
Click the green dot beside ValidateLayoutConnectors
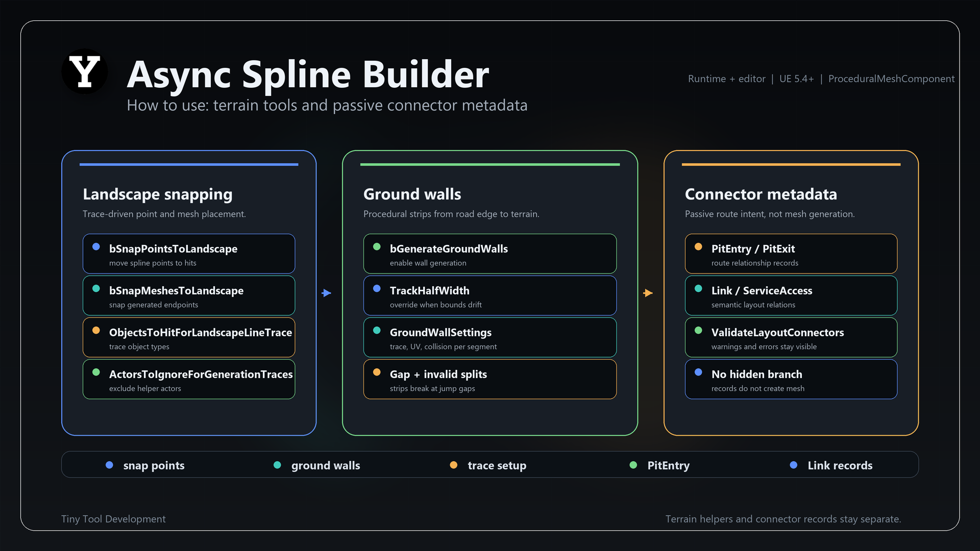(x=698, y=330)
